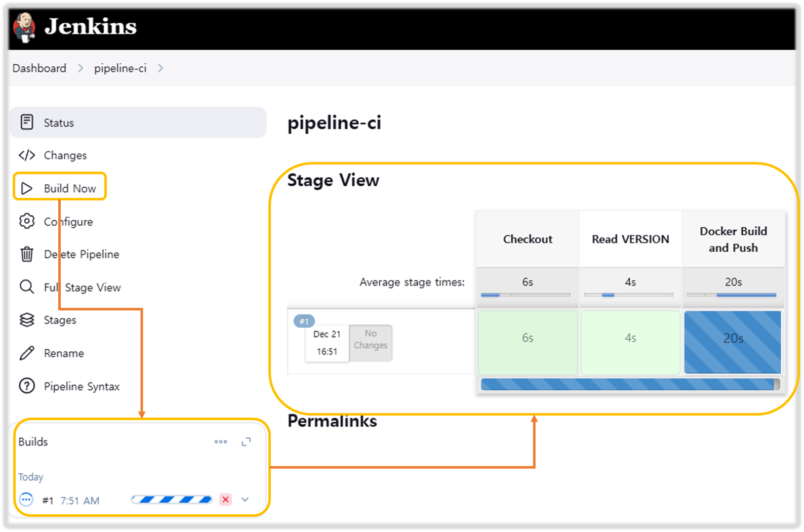Expand Builds panel with expand icon

coord(246,442)
